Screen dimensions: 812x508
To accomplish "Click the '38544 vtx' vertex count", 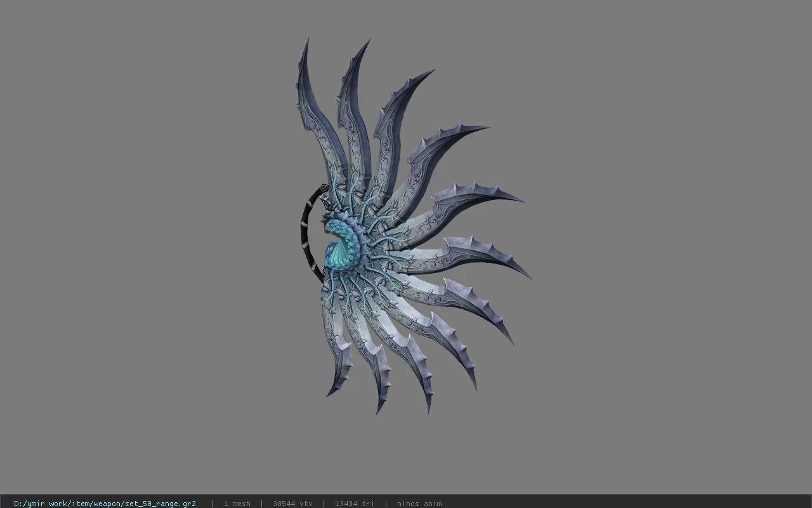I will click(292, 504).
